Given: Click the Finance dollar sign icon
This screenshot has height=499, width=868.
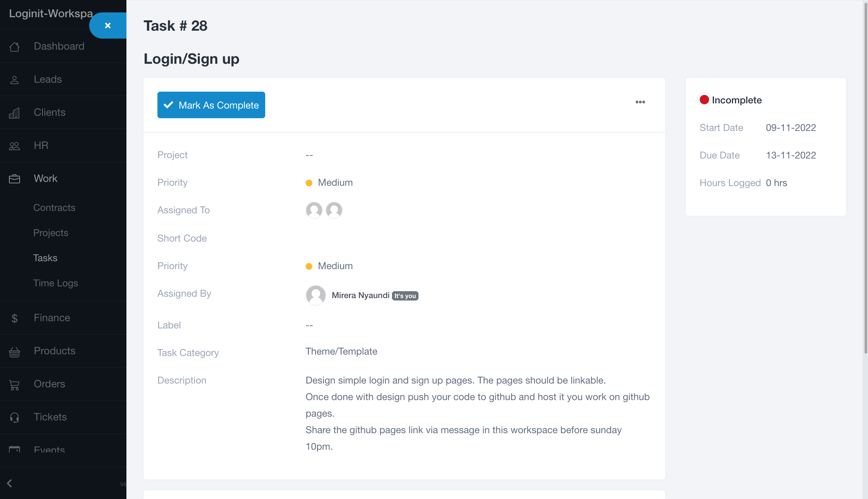Looking at the screenshot, I should [14, 318].
